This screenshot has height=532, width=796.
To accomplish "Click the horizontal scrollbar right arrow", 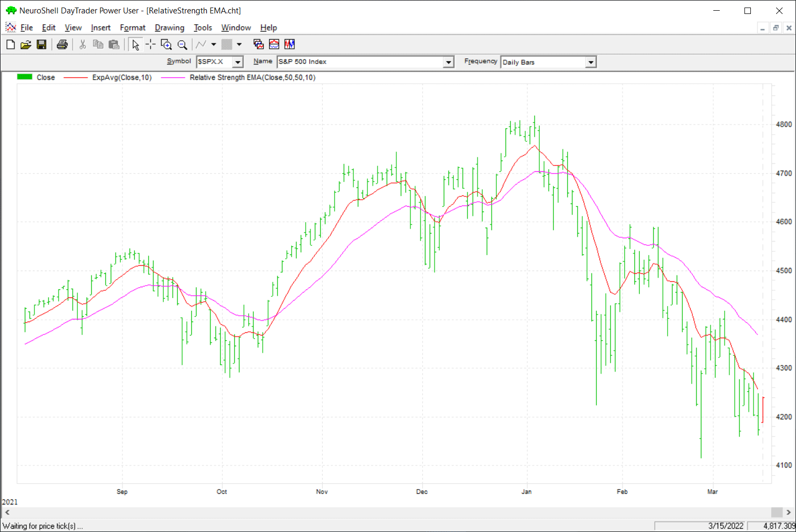I will 788,512.
